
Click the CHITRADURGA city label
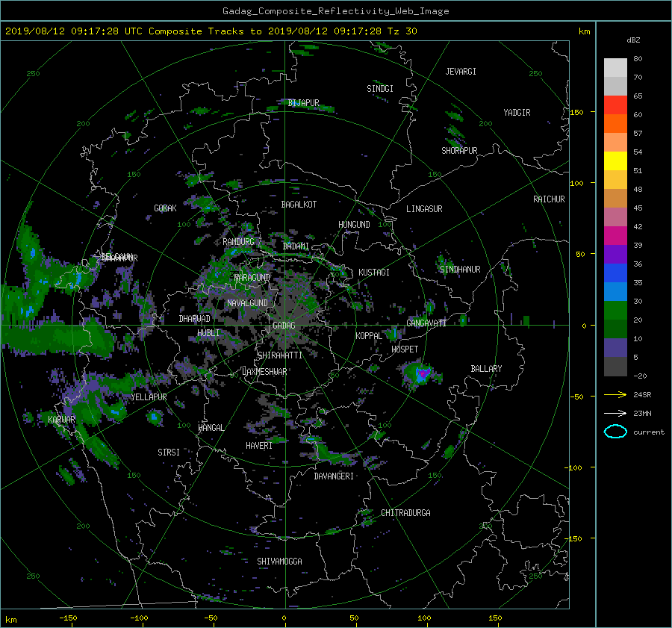[405, 513]
